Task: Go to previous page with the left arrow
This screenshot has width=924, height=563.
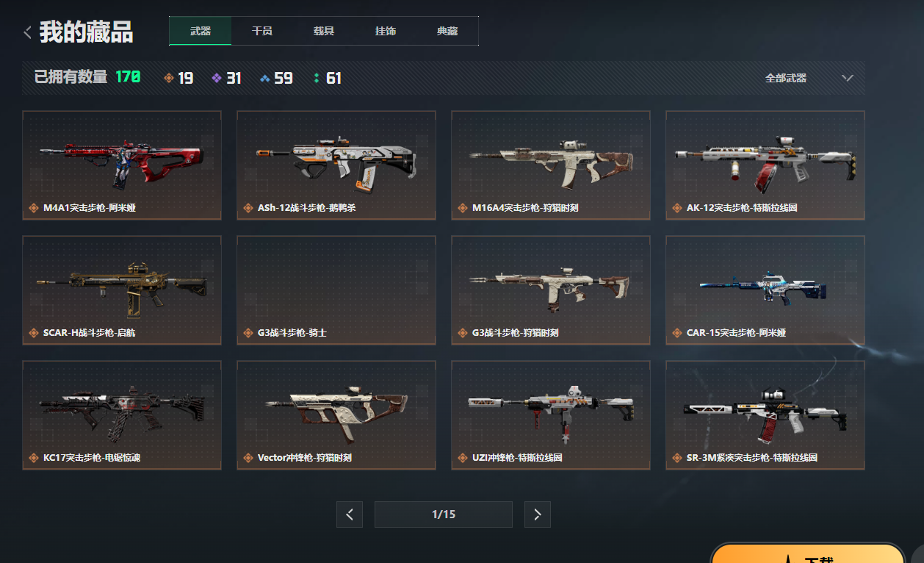Action: [350, 514]
